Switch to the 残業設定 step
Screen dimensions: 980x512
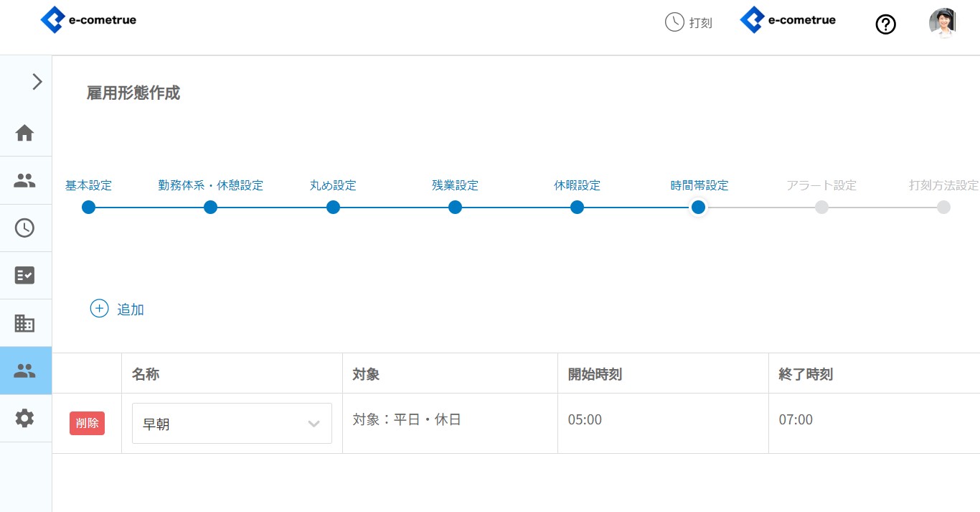(455, 208)
